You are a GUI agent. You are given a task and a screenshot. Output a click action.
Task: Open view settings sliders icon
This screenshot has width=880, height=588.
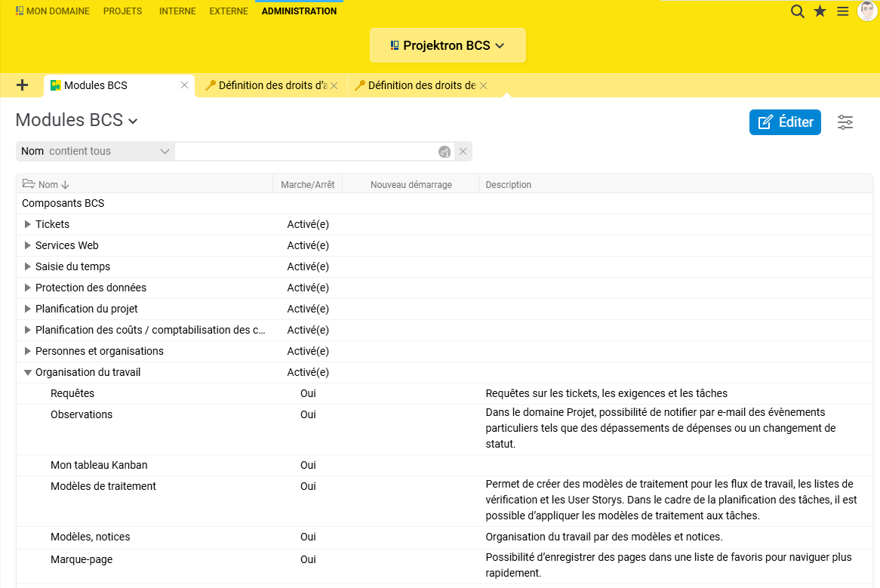[845, 122]
